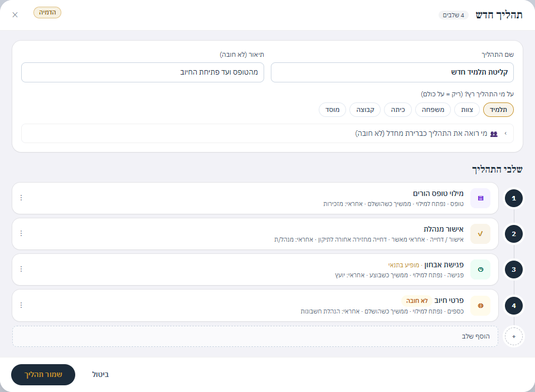
Task: Open options menu for אישור מנהלת step
Action: (21, 233)
